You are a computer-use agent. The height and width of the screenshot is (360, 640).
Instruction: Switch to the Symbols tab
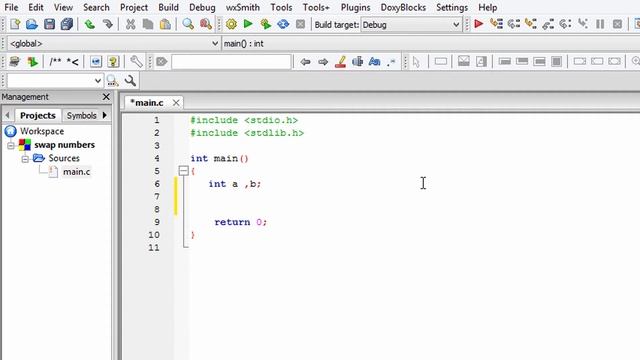coord(82,116)
